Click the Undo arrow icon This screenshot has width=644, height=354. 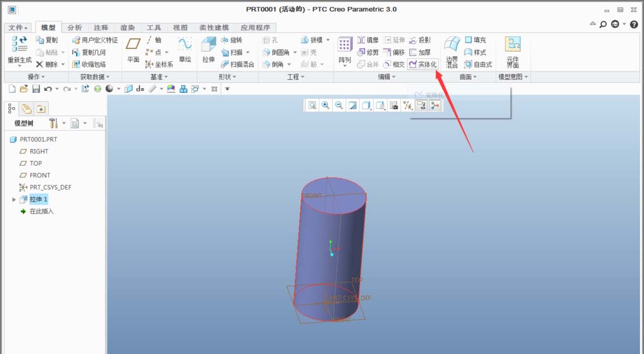click(48, 89)
